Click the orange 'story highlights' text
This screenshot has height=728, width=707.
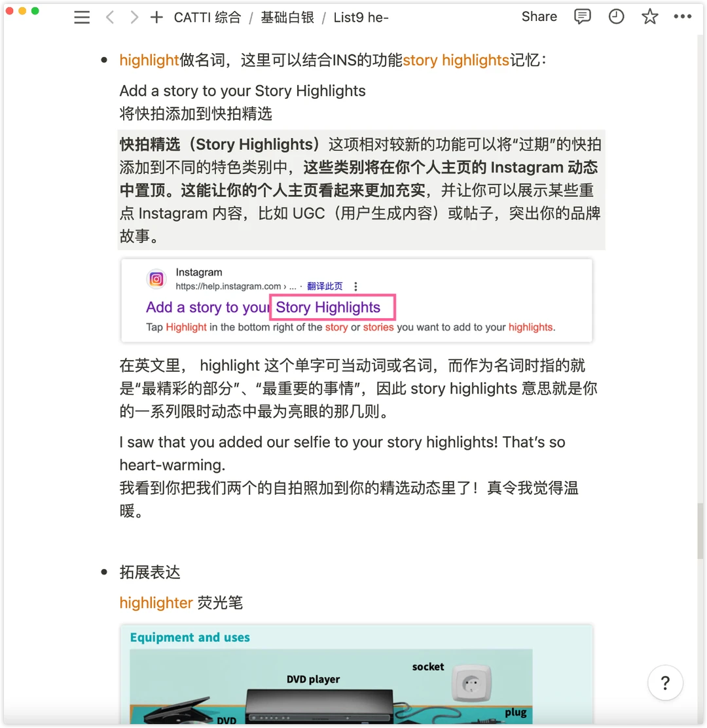click(456, 60)
